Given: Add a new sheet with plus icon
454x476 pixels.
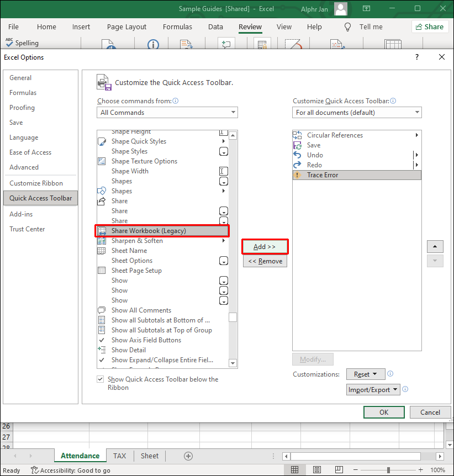Looking at the screenshot, I should [188, 456].
